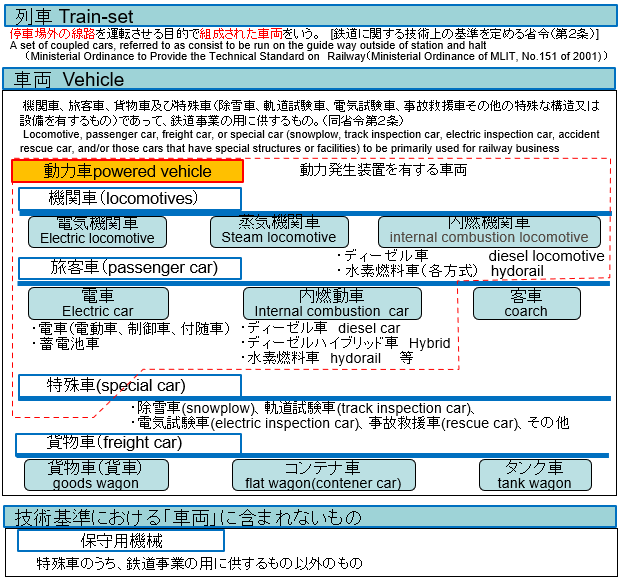
Task: Click the text 特殊車のうち、鉄道事業の用に供するもの以外のもの
Action: [x=199, y=563]
